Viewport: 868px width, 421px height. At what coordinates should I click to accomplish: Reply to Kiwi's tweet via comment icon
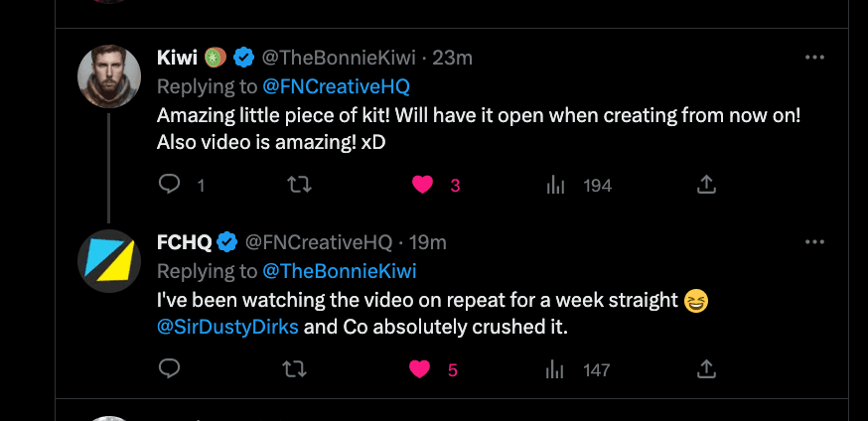coord(169,185)
